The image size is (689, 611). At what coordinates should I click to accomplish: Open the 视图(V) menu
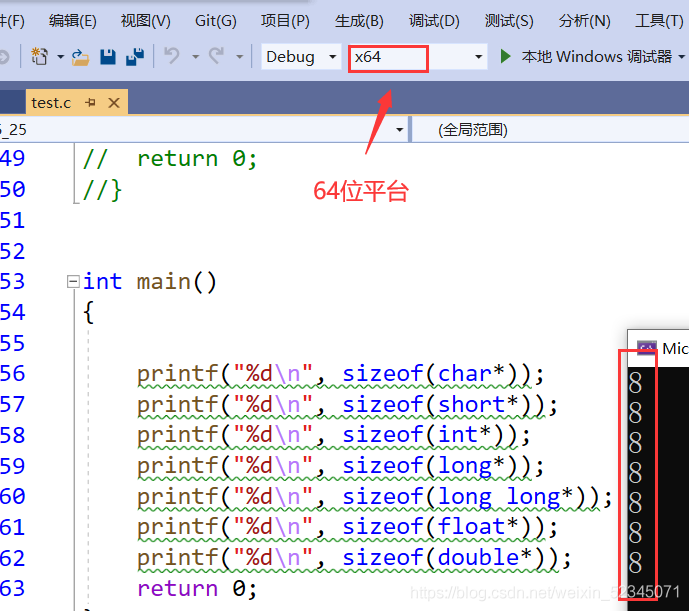tap(145, 21)
